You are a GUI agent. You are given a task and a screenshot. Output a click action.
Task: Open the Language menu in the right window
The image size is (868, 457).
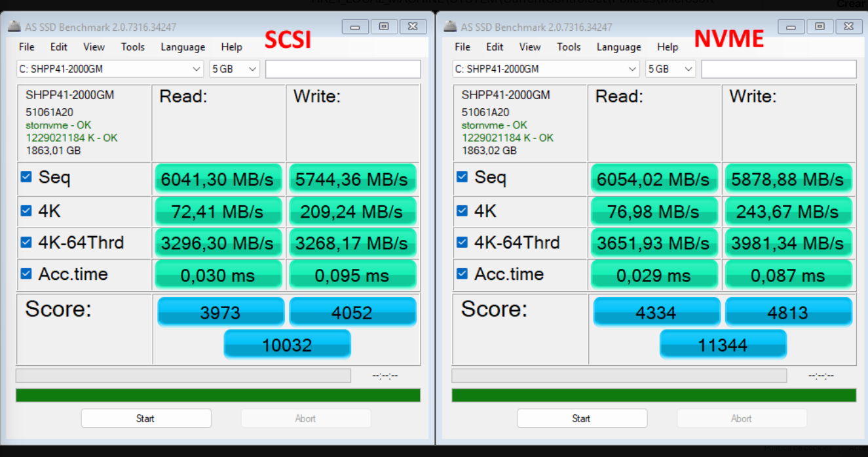618,47
